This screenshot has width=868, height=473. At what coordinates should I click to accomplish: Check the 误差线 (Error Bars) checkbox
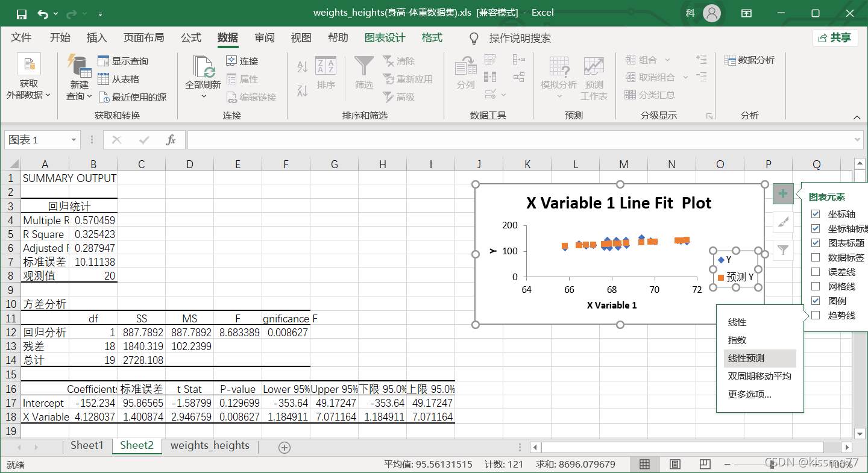point(816,272)
